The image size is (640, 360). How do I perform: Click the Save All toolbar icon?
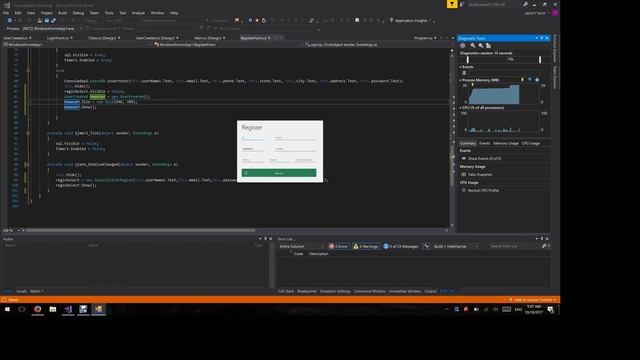click(53, 20)
